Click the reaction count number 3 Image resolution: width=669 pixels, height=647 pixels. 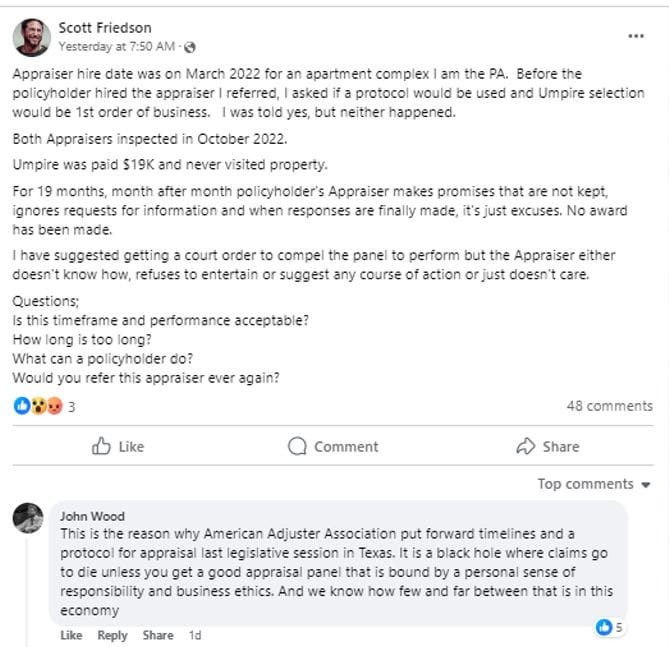tap(72, 407)
